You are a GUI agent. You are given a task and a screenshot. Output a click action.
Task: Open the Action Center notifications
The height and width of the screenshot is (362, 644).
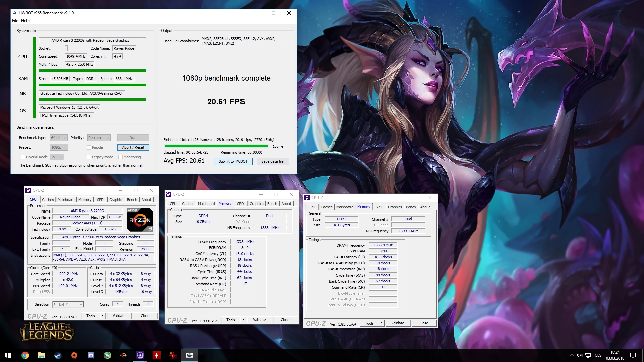tap(633, 355)
